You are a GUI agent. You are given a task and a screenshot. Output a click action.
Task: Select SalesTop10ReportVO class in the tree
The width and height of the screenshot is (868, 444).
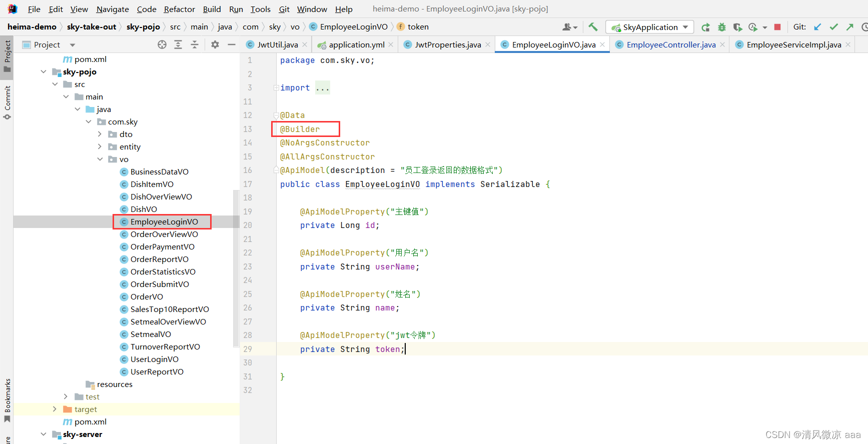tap(170, 309)
